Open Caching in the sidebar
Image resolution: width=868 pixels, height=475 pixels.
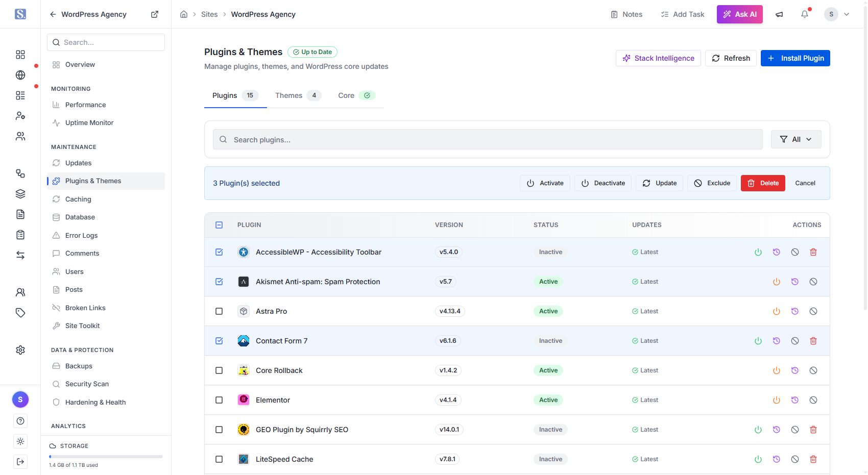tap(106, 199)
